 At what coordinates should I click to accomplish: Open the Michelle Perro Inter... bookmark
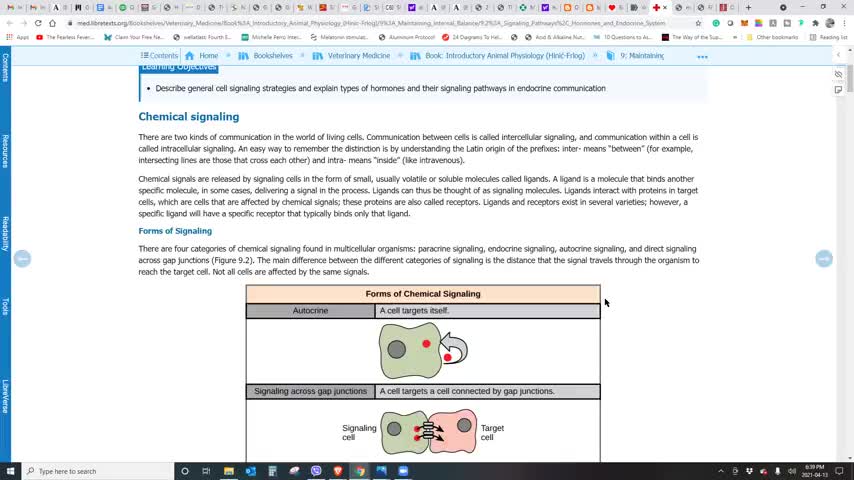pos(271,37)
